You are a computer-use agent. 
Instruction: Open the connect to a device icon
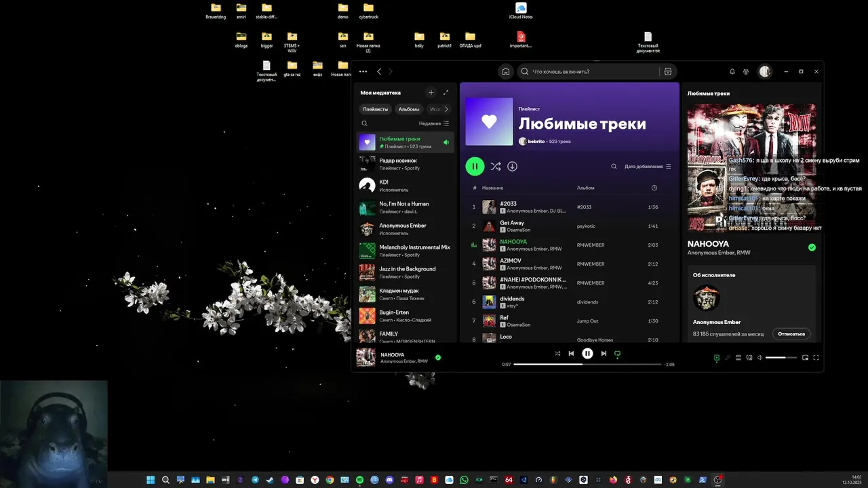749,357
